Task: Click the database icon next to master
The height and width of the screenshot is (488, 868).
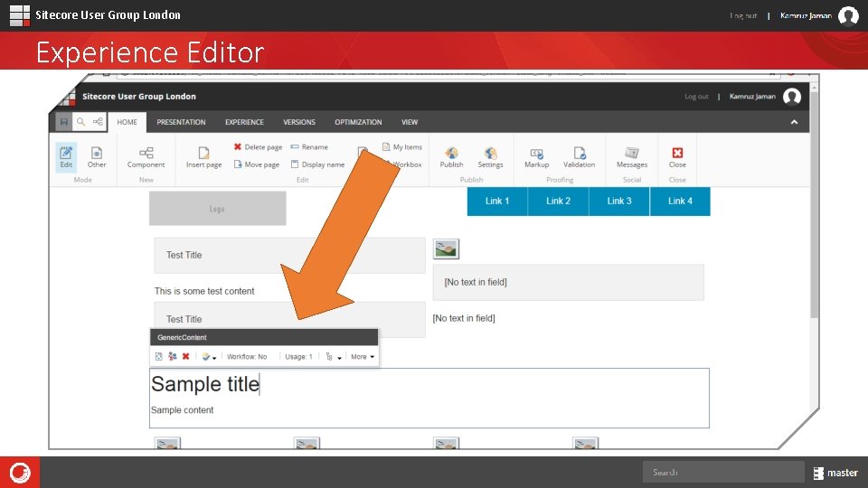Action: [x=818, y=473]
